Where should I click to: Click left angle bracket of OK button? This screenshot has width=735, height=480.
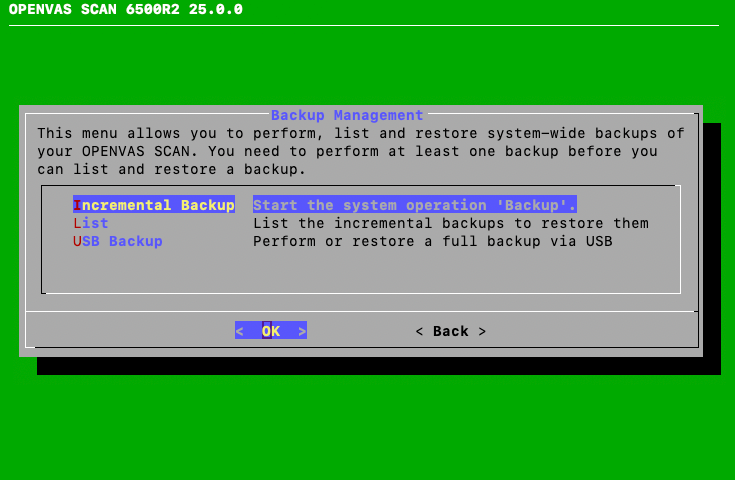[240, 331]
